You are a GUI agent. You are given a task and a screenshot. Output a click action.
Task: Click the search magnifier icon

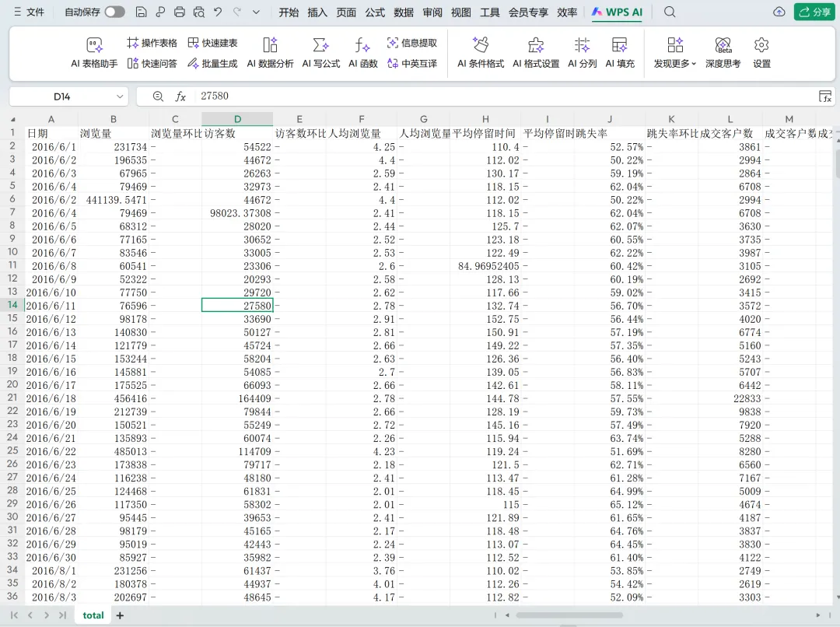point(670,12)
